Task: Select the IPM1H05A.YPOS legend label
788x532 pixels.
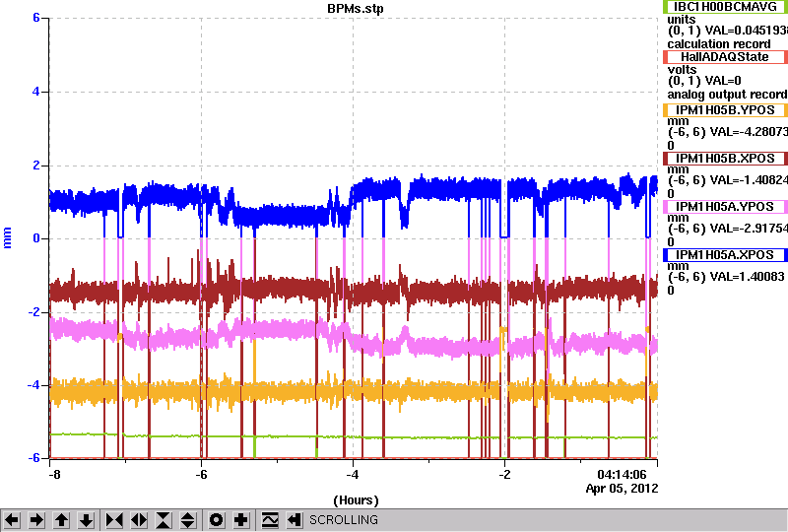Action: [725, 207]
